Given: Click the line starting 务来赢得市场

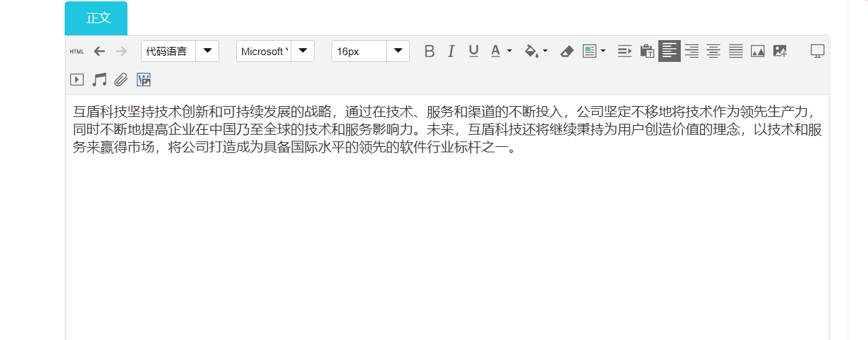Looking at the screenshot, I should point(295,148).
